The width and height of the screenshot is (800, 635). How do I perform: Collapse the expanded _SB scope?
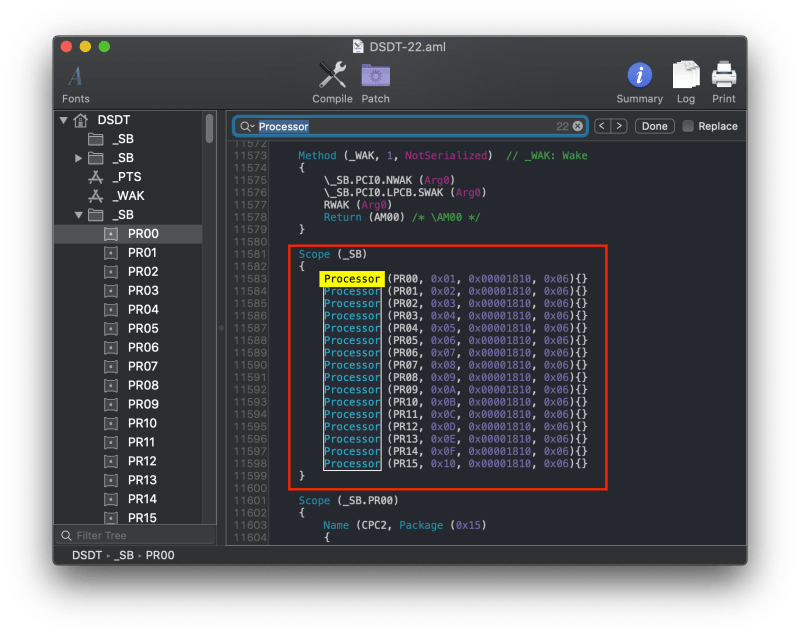78,214
